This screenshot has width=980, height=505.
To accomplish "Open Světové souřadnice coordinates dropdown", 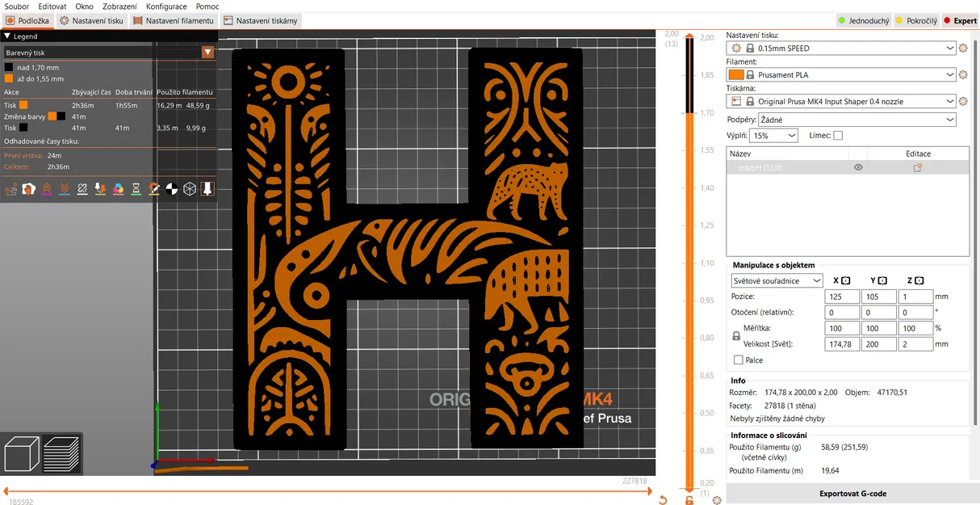I will point(776,281).
